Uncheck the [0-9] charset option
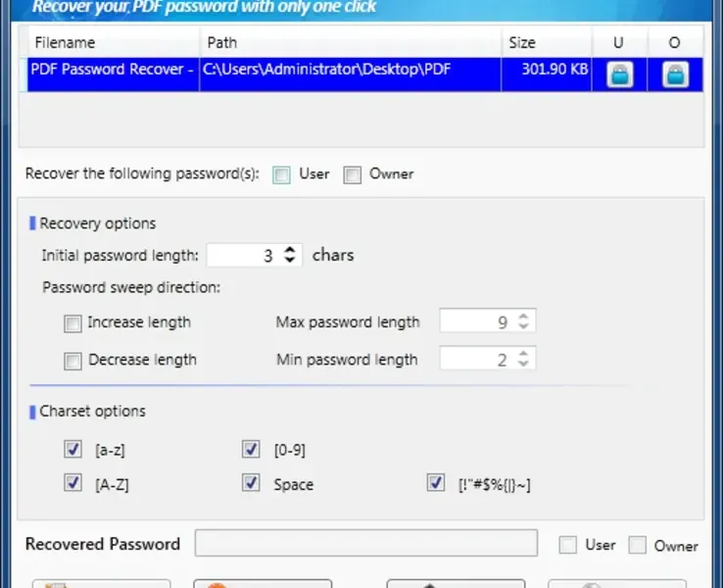 point(251,449)
